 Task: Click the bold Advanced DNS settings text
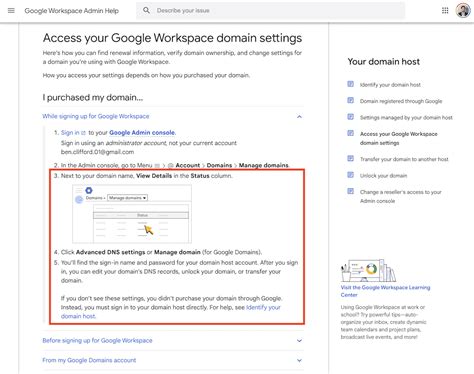coord(111,252)
